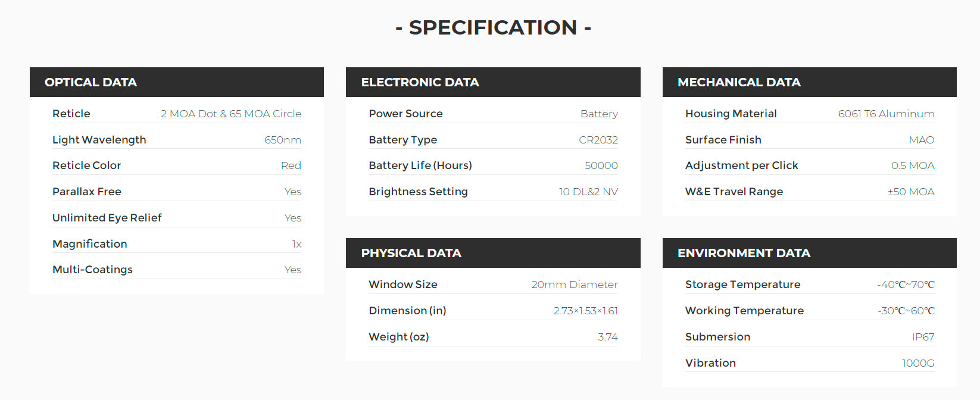Click the Adjustment per Click label
Viewport: 980px width, 400px height.
(x=741, y=165)
